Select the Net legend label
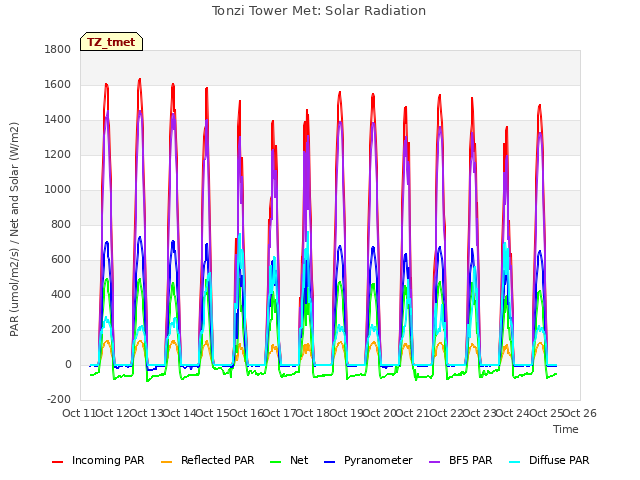The height and width of the screenshot is (480, 640). [x=299, y=460]
